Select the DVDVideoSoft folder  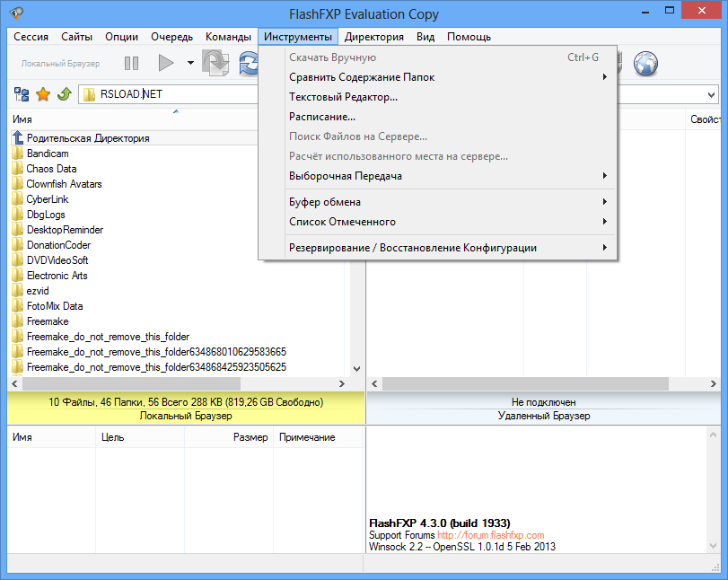(50, 260)
